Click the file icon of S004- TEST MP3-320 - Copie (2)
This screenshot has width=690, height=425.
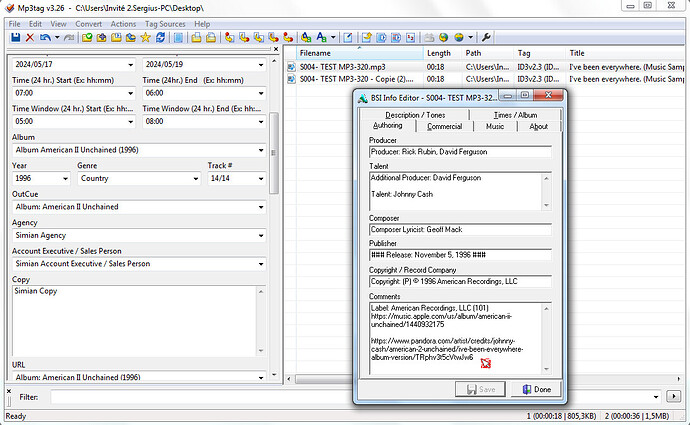(291, 79)
